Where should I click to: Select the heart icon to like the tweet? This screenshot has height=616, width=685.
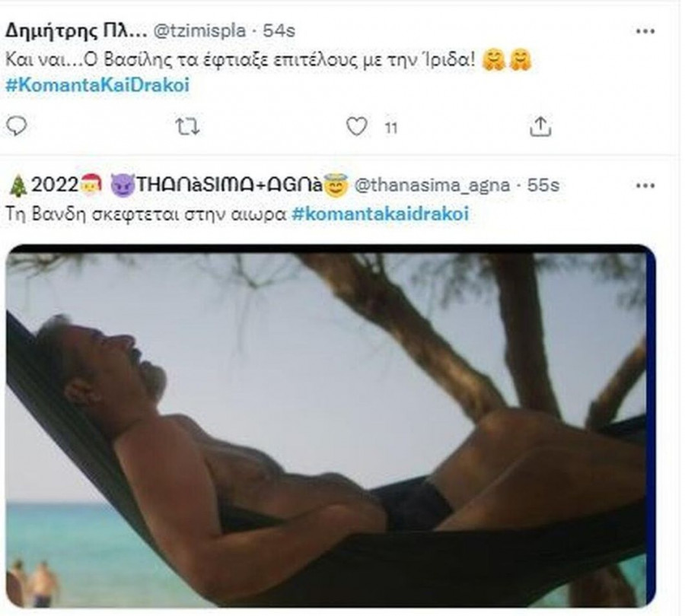(357, 126)
